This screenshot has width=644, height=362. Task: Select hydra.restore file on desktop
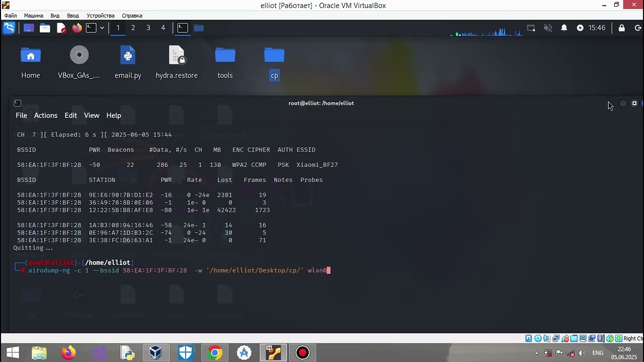177,63
